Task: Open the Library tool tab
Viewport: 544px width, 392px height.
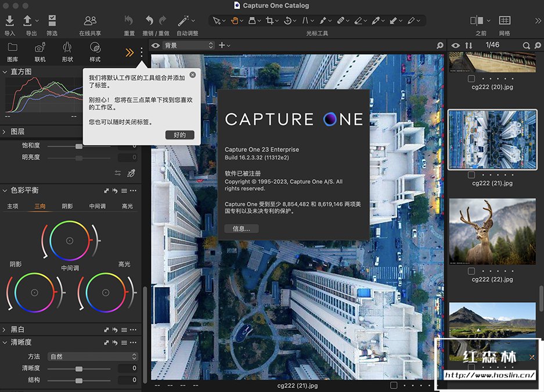Action: click(x=12, y=48)
